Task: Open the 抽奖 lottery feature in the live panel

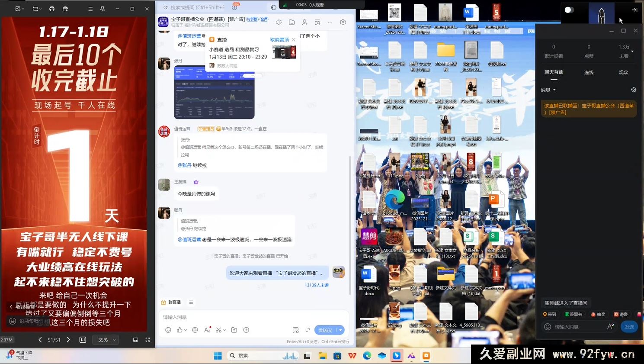Action: (x=599, y=314)
